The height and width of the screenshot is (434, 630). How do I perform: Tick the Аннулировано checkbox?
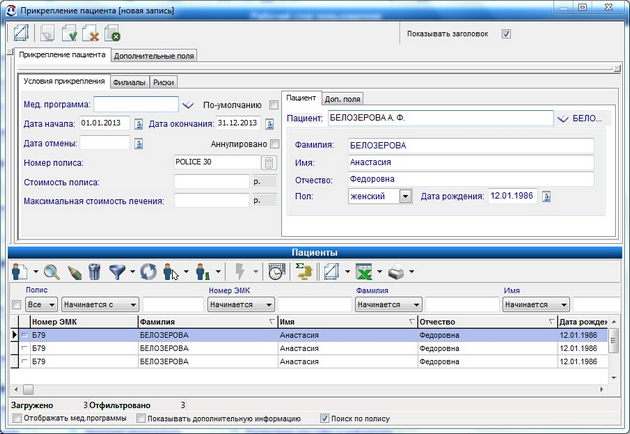pyautogui.click(x=274, y=144)
